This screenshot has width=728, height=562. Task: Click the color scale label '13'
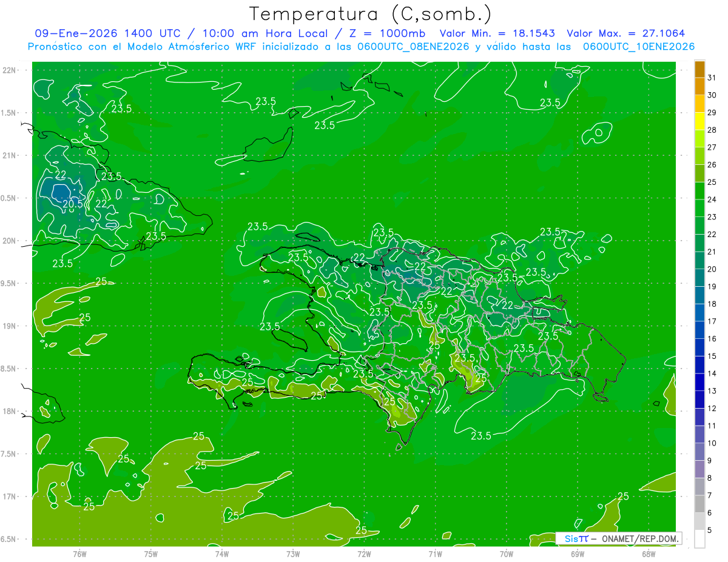(x=712, y=391)
